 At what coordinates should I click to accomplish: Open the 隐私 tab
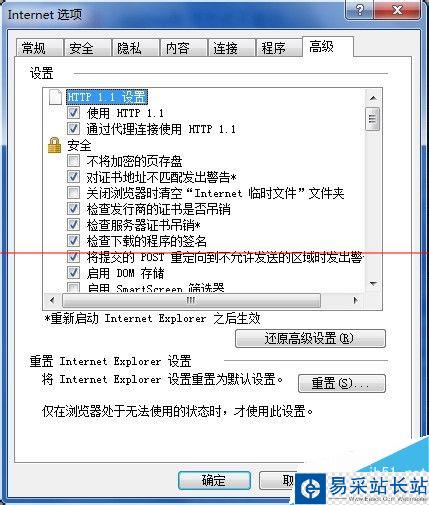[x=135, y=48]
